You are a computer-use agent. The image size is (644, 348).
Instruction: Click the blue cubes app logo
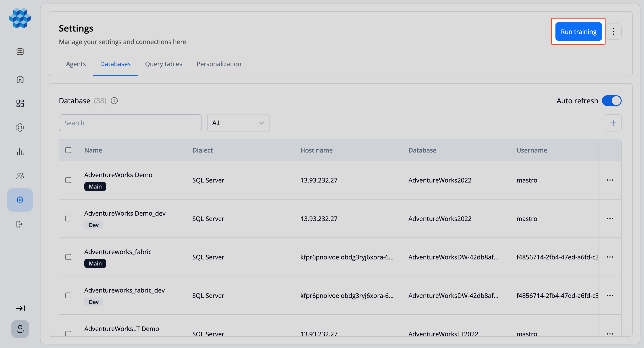20,18
